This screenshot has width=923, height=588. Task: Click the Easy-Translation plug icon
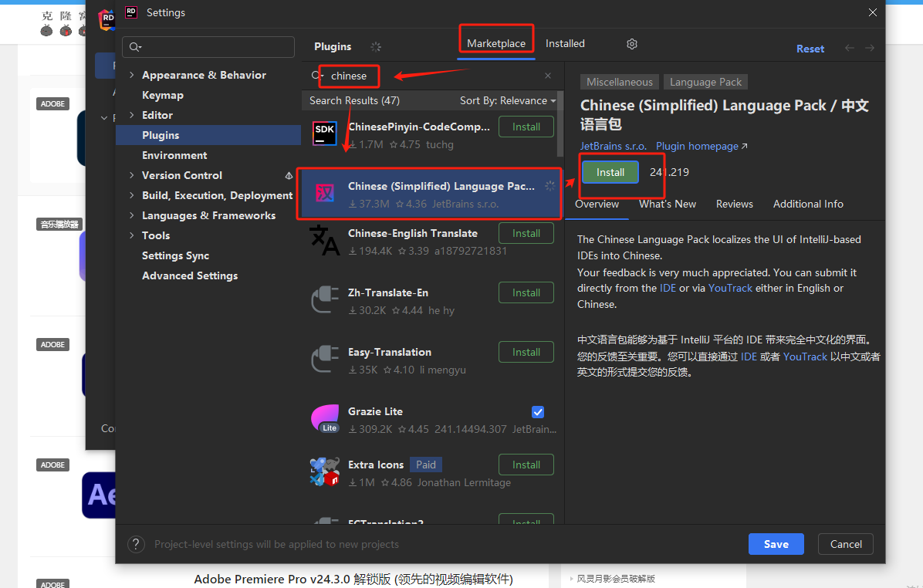pyautogui.click(x=324, y=359)
